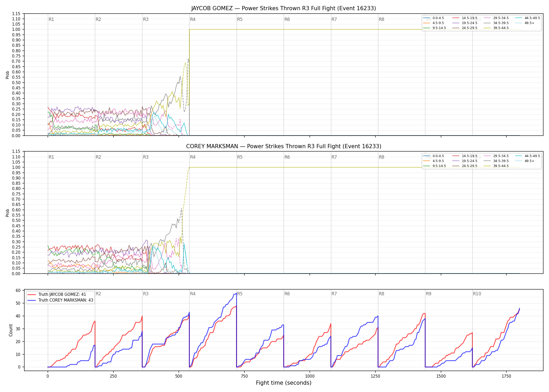Pick 14.5-19.5 legend entry in COREY MARKSMAN chart
Viewport: 549px width, 392px height.
(465, 156)
